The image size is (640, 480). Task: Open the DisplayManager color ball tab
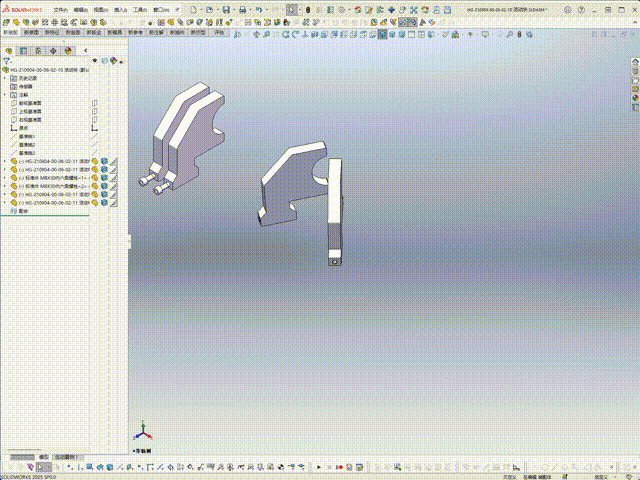coord(68,51)
